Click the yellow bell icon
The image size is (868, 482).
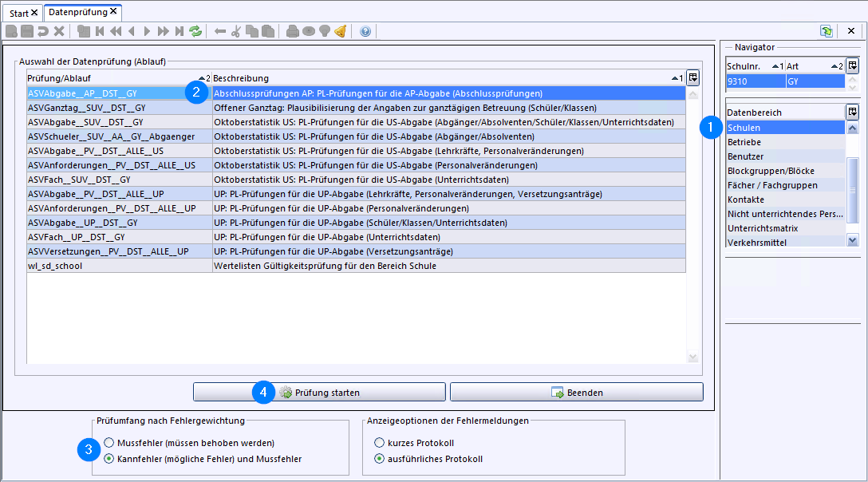tap(341, 31)
